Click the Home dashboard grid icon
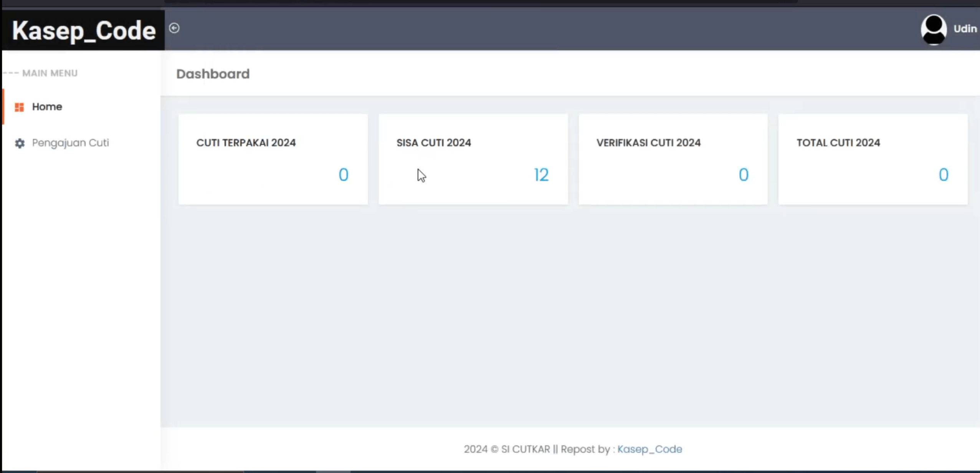This screenshot has height=473, width=980. (x=19, y=107)
